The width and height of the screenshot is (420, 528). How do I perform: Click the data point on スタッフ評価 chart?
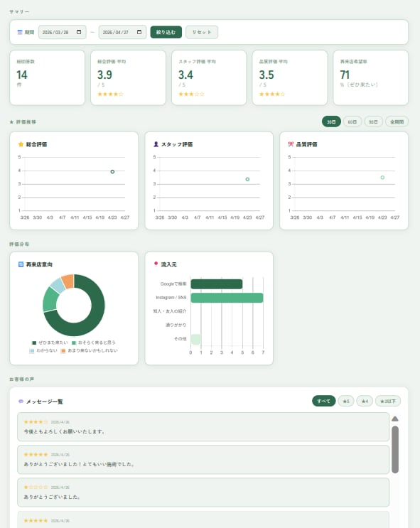pos(247,179)
